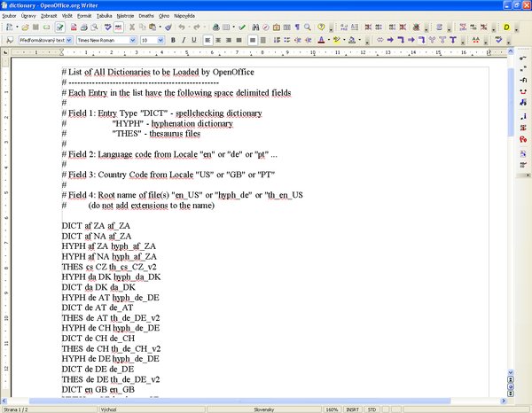Show Data Sources icon
Image resolution: width=532 pixels, height=413 pixels.
(287, 27)
